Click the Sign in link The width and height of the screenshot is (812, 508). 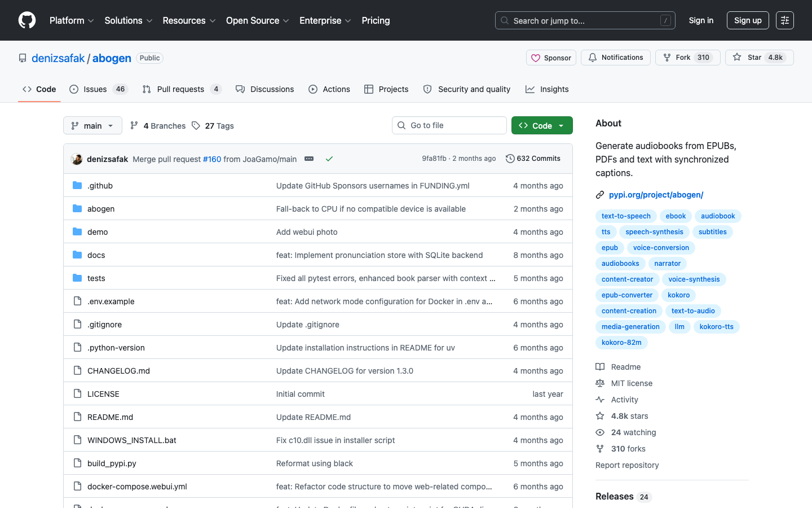point(701,20)
